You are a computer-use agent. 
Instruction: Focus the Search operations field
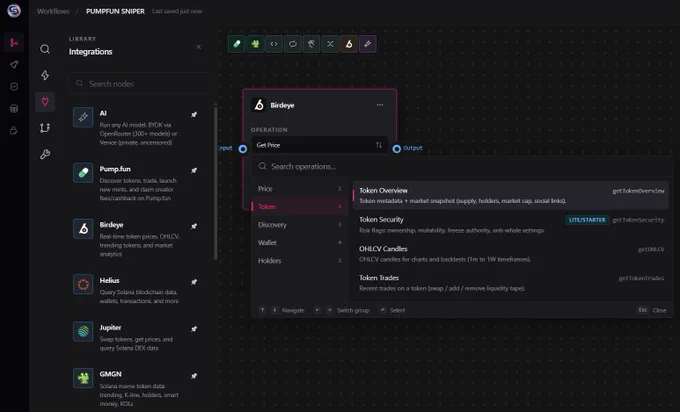pyautogui.click(x=462, y=167)
